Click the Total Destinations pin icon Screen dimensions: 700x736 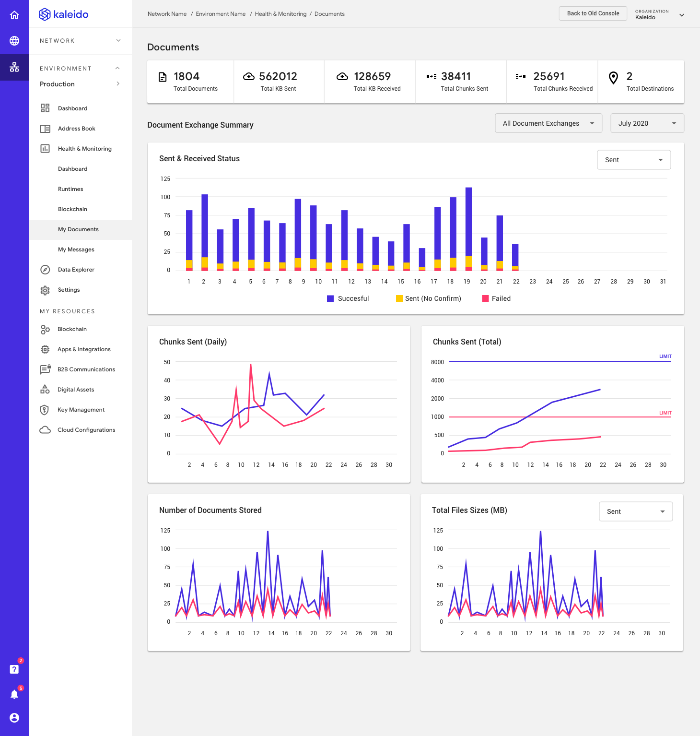[x=613, y=78]
